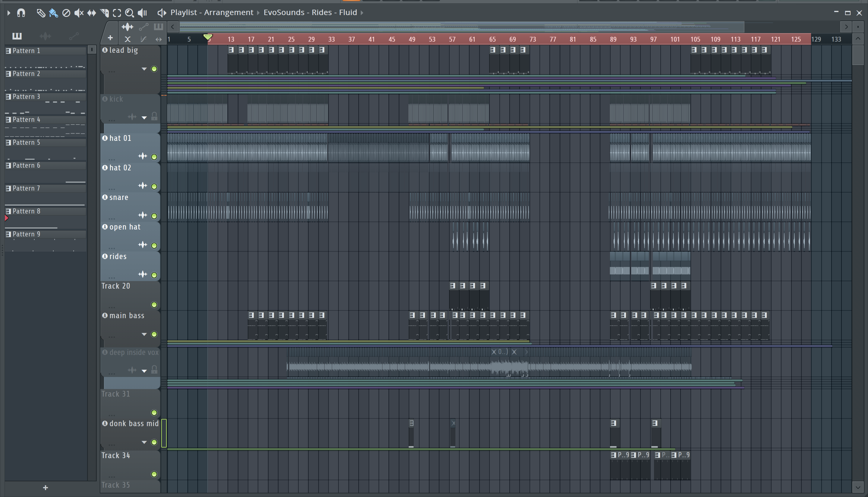
Task: Select the Delete tool
Action: 66,13
